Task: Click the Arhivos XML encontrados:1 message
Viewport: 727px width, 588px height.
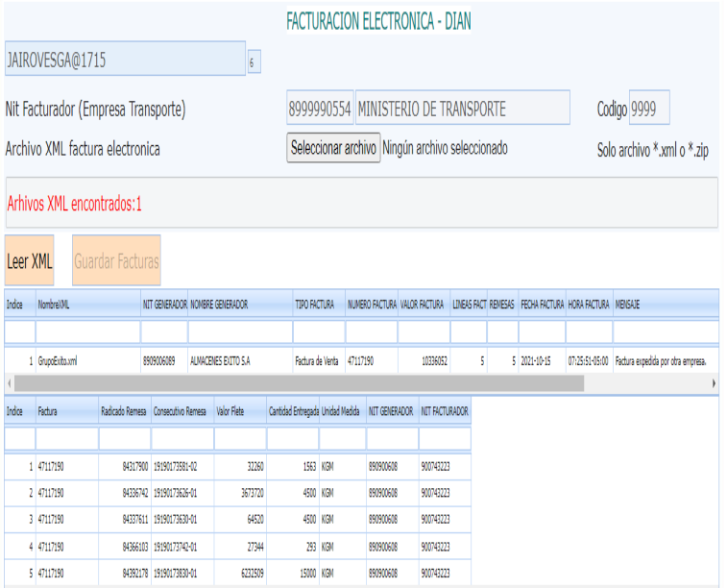Action: tap(74, 204)
